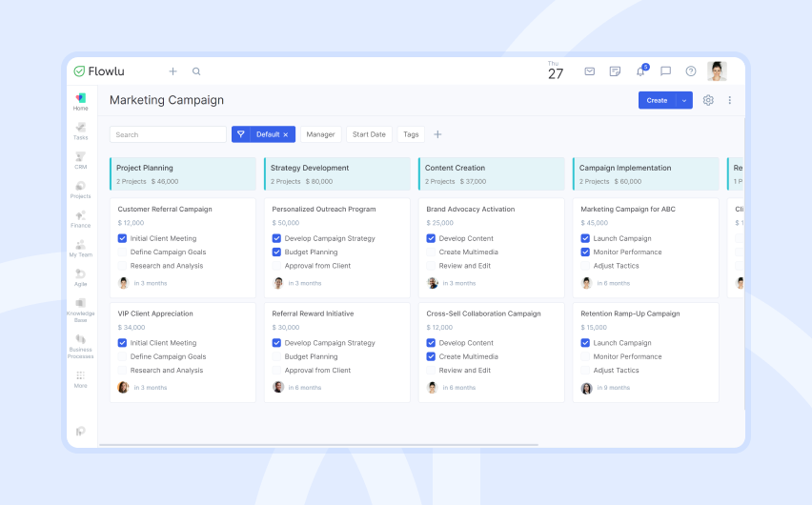Open the Tags filter dropdown

coord(411,134)
